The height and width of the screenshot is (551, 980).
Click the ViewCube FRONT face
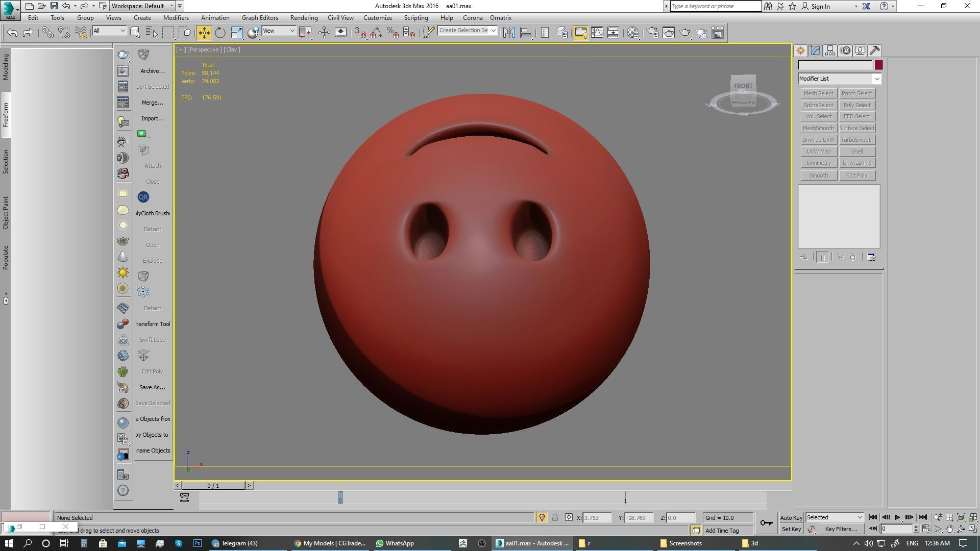click(743, 86)
